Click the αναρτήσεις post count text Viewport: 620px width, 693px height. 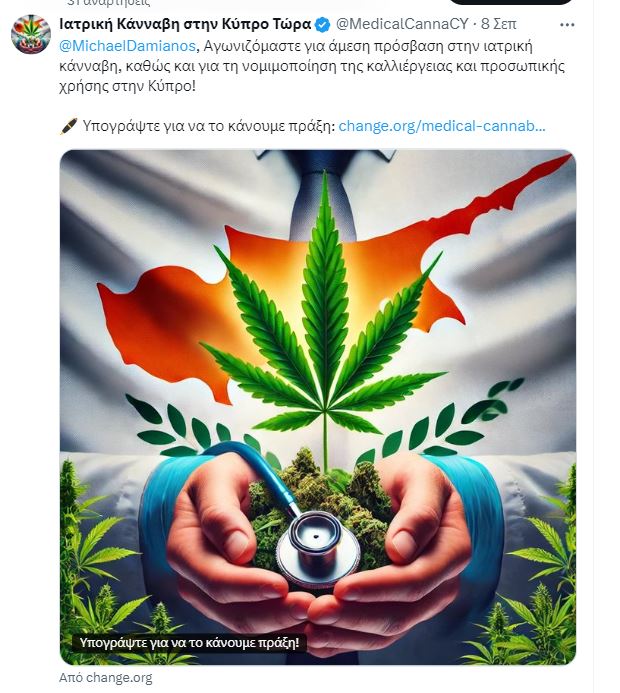(x=109, y=3)
